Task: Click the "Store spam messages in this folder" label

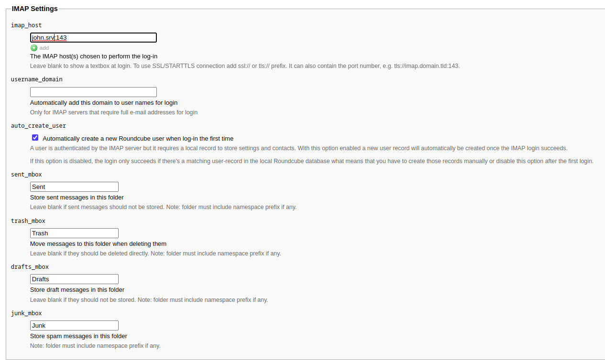Action: 78,336
